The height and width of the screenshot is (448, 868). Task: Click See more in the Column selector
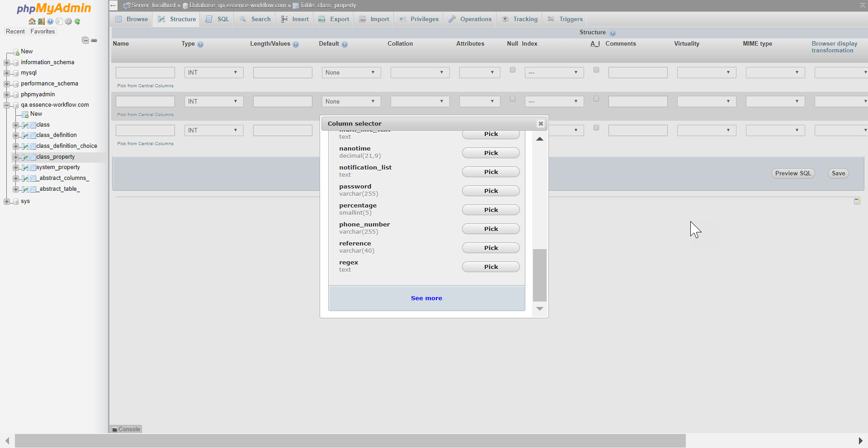(x=426, y=298)
